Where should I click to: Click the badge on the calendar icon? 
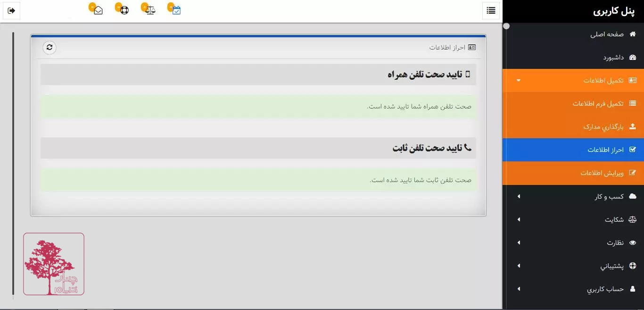pyautogui.click(x=171, y=7)
